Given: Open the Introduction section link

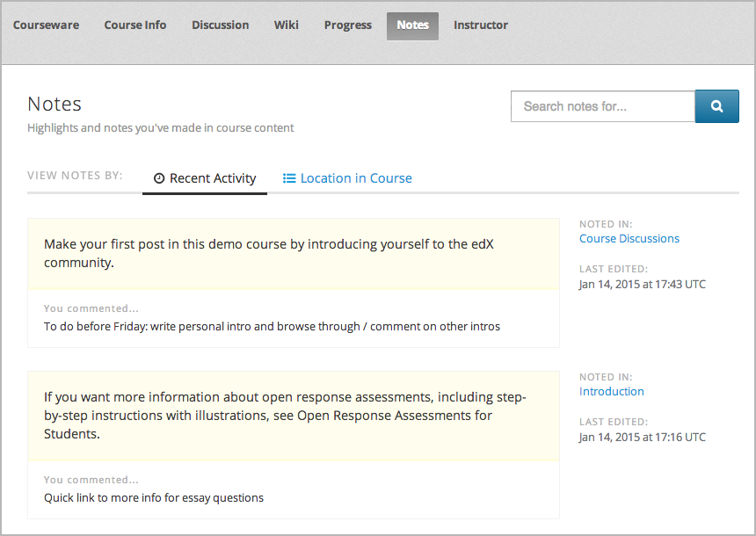Looking at the screenshot, I should coord(612,391).
